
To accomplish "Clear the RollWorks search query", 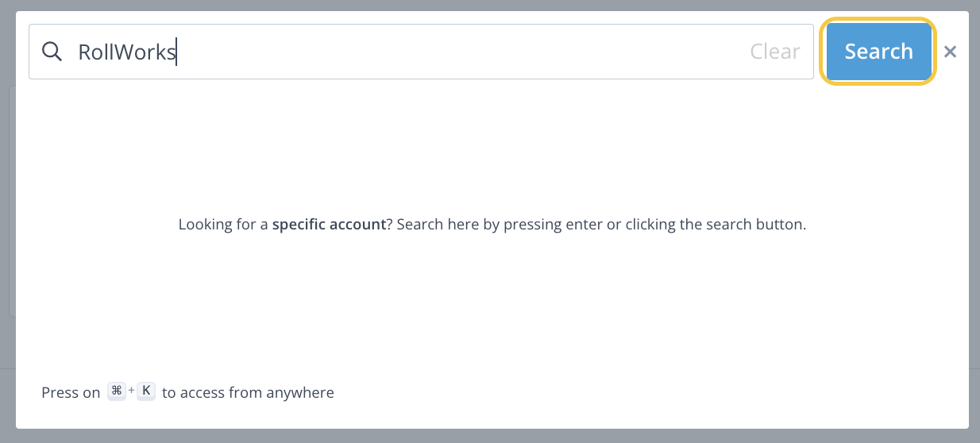I will pyautogui.click(x=774, y=52).
